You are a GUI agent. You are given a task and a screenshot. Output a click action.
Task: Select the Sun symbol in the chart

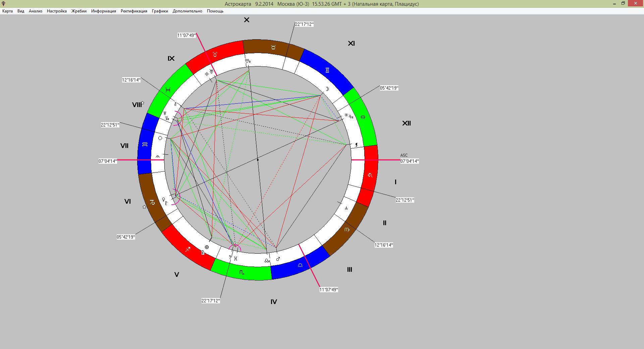pos(160,138)
